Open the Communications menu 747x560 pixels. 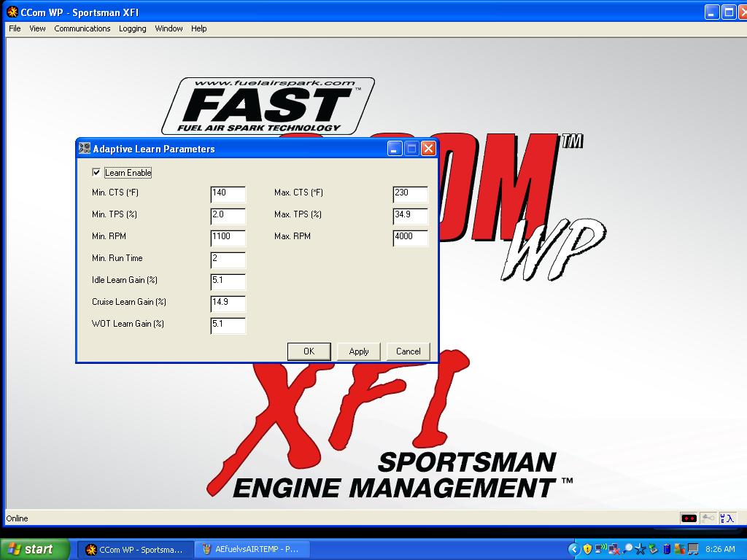tap(82, 28)
